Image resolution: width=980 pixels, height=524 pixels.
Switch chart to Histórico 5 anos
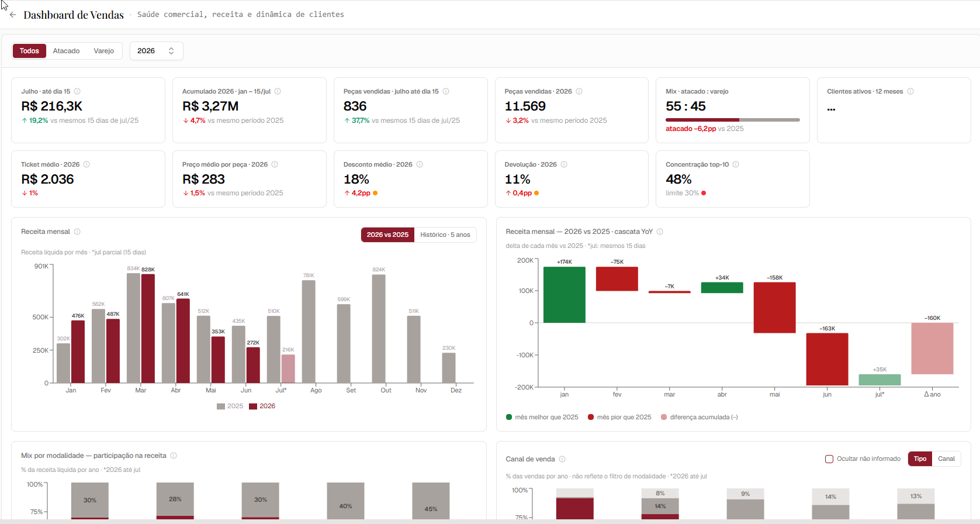(x=445, y=235)
